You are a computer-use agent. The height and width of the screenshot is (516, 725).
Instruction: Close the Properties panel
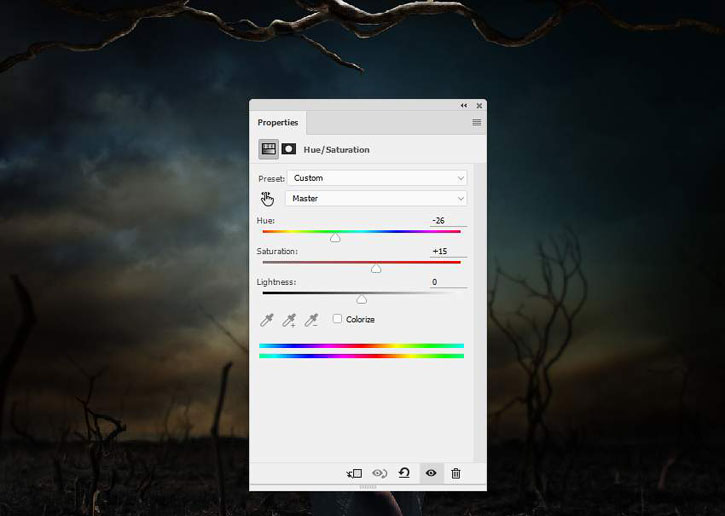point(479,105)
